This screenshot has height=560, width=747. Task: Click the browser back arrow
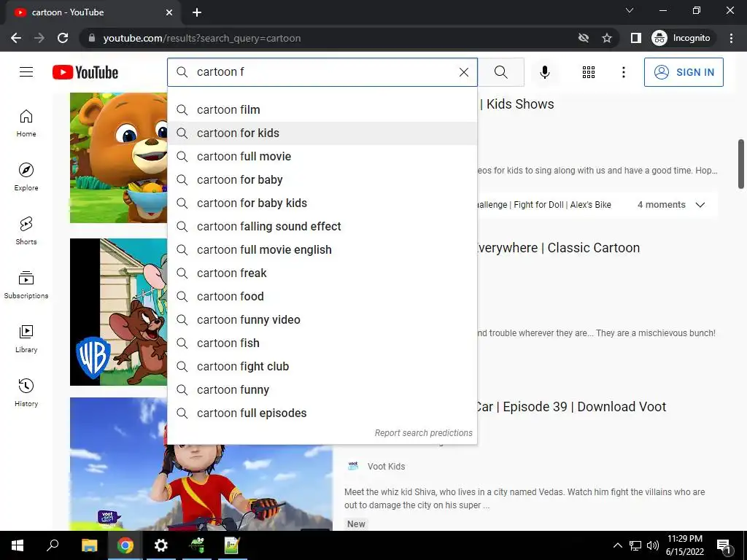point(16,38)
